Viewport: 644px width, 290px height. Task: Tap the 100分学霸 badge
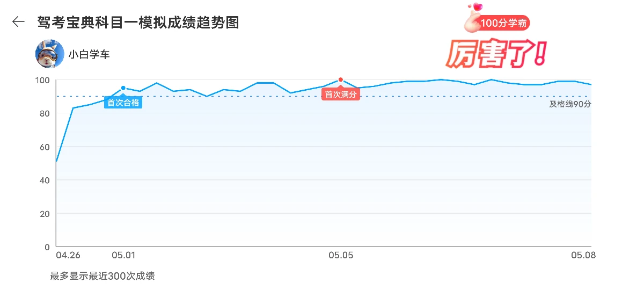tap(506, 23)
